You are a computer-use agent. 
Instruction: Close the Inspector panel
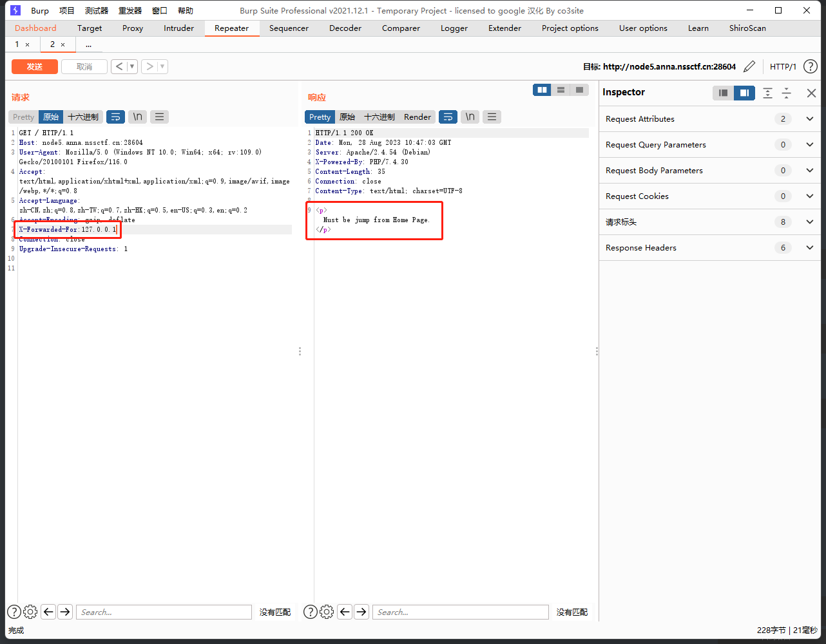click(x=811, y=93)
